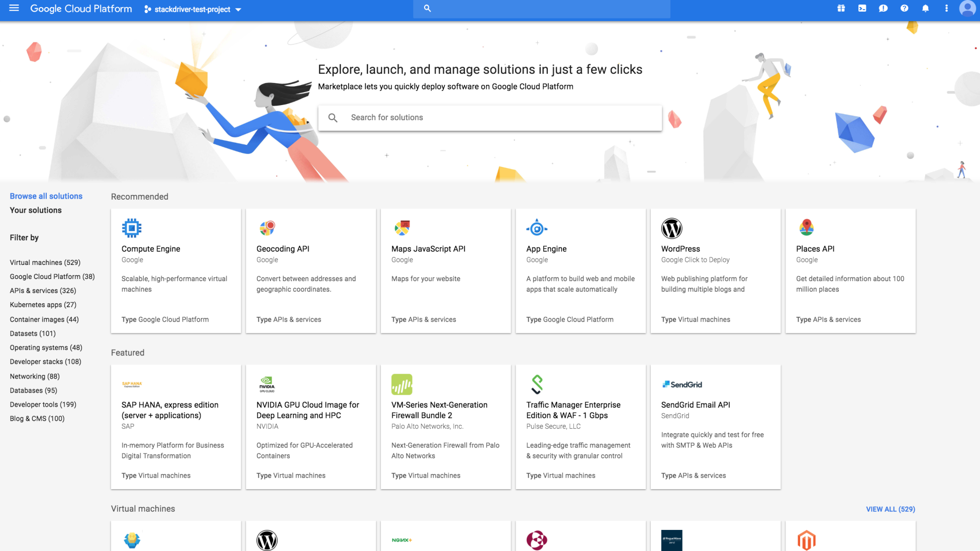Viewport: 980px width, 551px height.
Task: Open the App Engine card title
Action: click(x=546, y=249)
